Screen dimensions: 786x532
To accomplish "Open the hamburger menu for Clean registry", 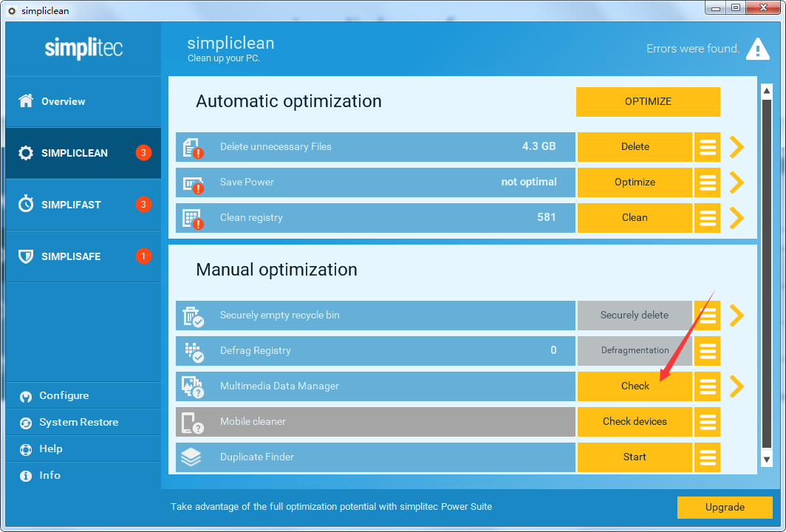I will pyautogui.click(x=707, y=218).
